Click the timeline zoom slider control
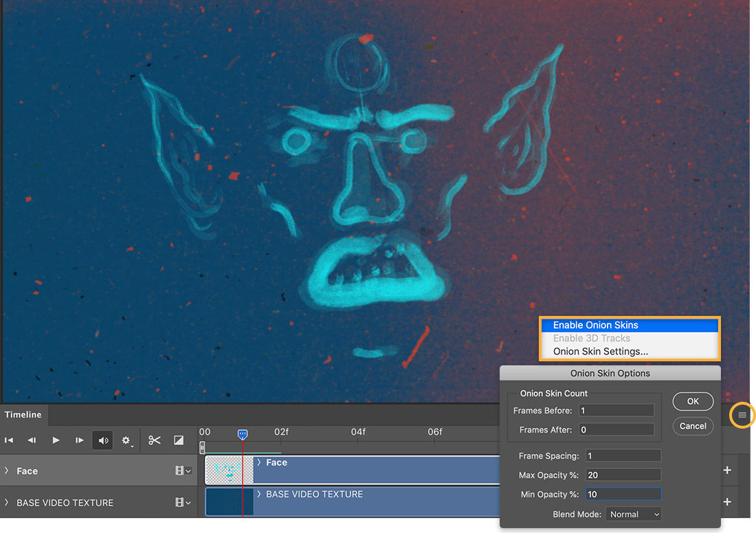This screenshot has height=533, width=756. point(202,446)
